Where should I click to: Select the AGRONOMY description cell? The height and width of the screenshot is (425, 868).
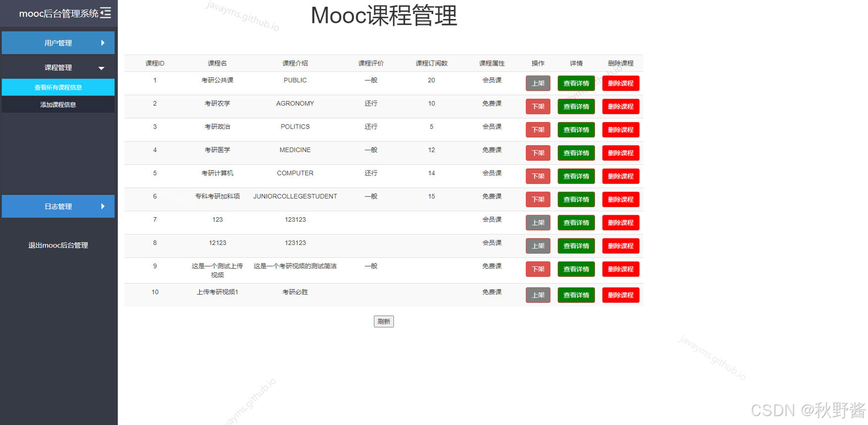click(295, 104)
